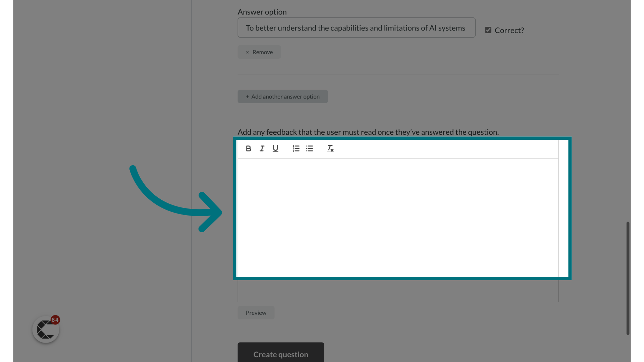
Task: Click the Preview button below editor
Action: click(x=256, y=312)
